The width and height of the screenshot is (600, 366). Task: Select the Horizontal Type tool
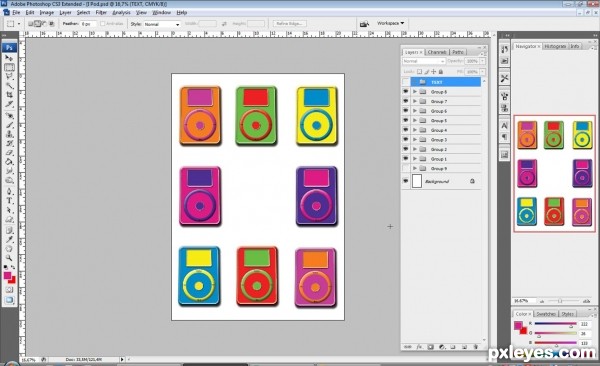[9, 201]
